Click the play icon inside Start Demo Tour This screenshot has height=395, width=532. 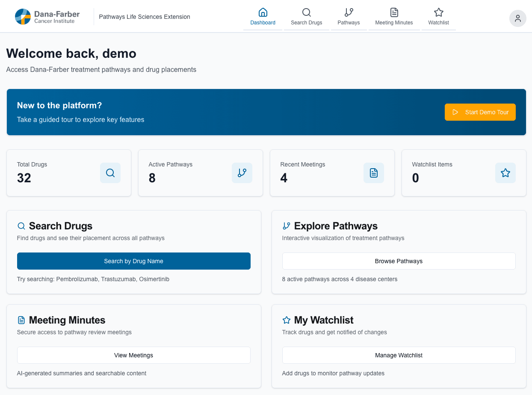pyautogui.click(x=456, y=112)
